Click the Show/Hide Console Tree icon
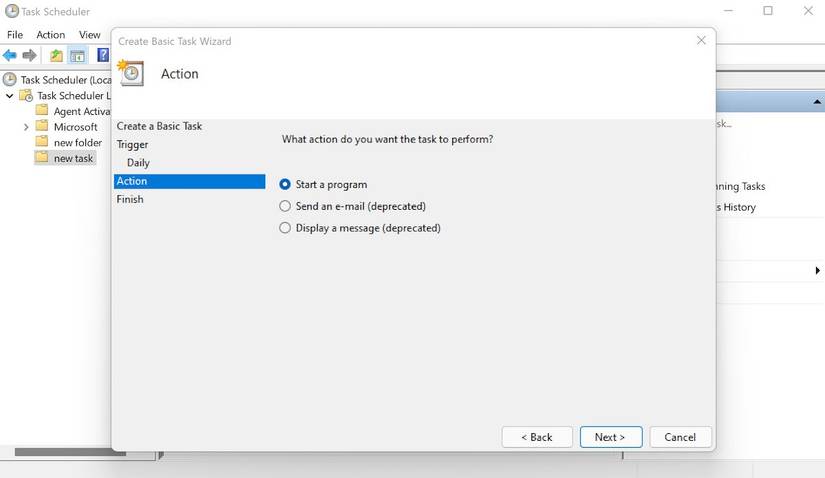Image resolution: width=825 pixels, height=478 pixels. 77,55
